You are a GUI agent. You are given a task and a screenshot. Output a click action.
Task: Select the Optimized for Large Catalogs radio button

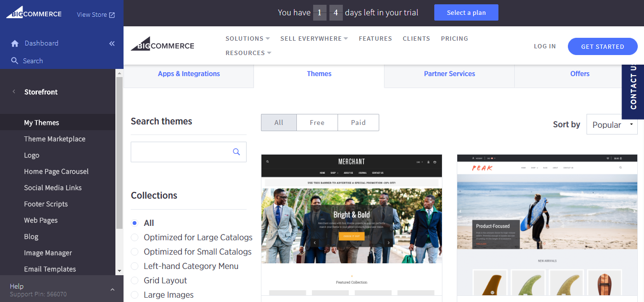point(135,237)
